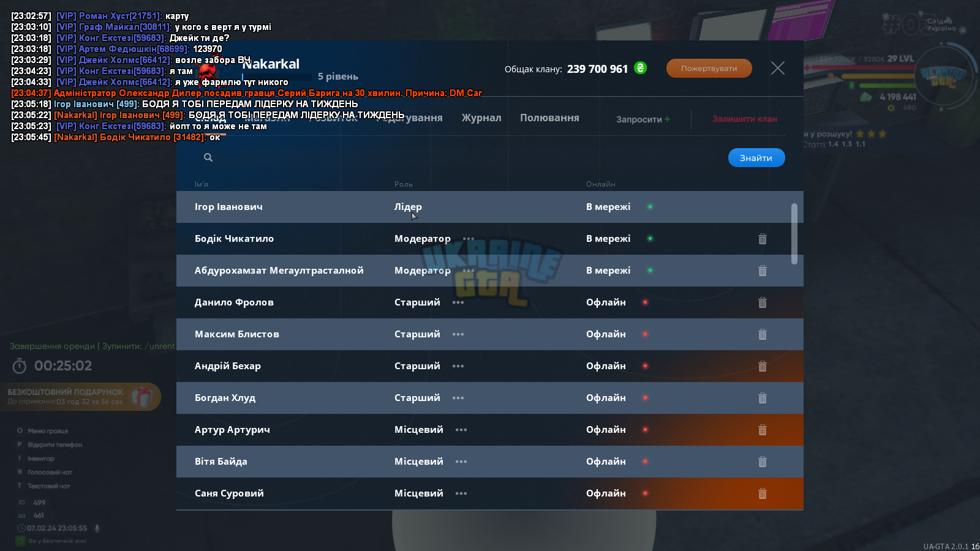The width and height of the screenshot is (980, 551).
Task: Remove Максим Блистов with trash icon
Action: (763, 334)
